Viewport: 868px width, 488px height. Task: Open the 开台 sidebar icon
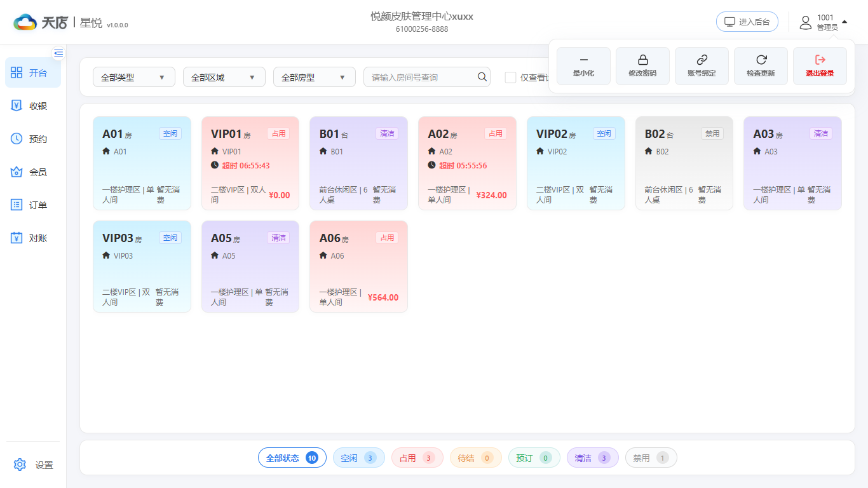click(17, 72)
